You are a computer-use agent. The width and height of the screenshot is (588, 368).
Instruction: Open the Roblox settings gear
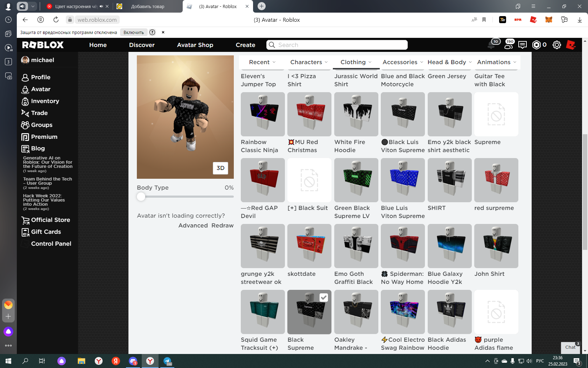556,45
